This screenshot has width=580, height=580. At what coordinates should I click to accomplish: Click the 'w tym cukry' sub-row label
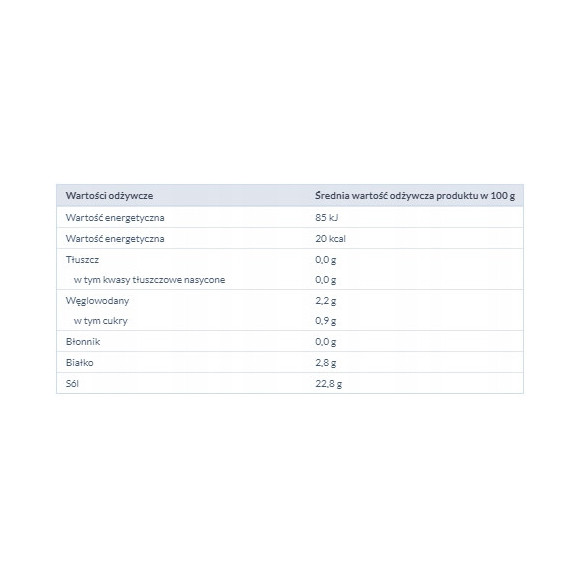click(x=101, y=321)
